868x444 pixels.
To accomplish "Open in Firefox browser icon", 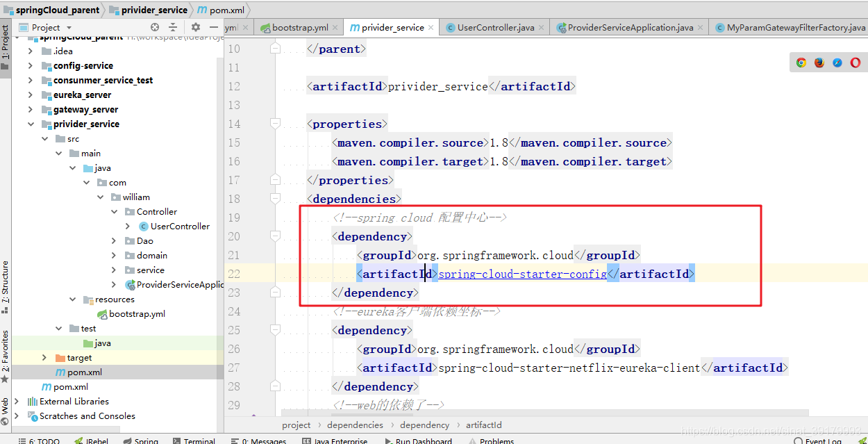I will [x=819, y=63].
